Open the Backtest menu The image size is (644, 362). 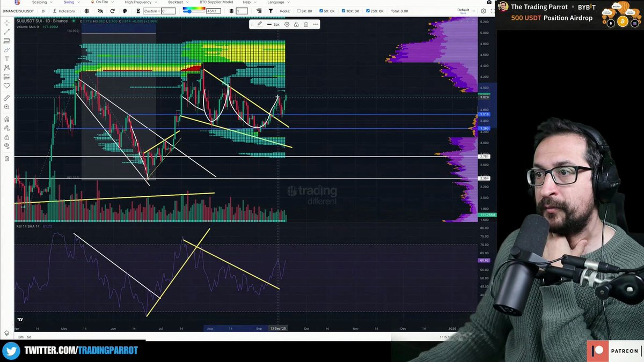(x=178, y=2)
